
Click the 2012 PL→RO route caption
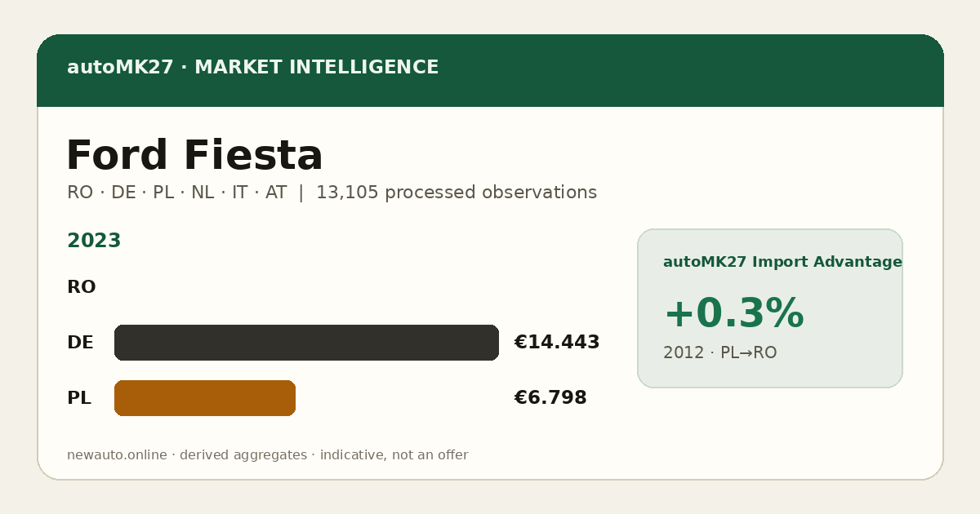[x=719, y=352]
